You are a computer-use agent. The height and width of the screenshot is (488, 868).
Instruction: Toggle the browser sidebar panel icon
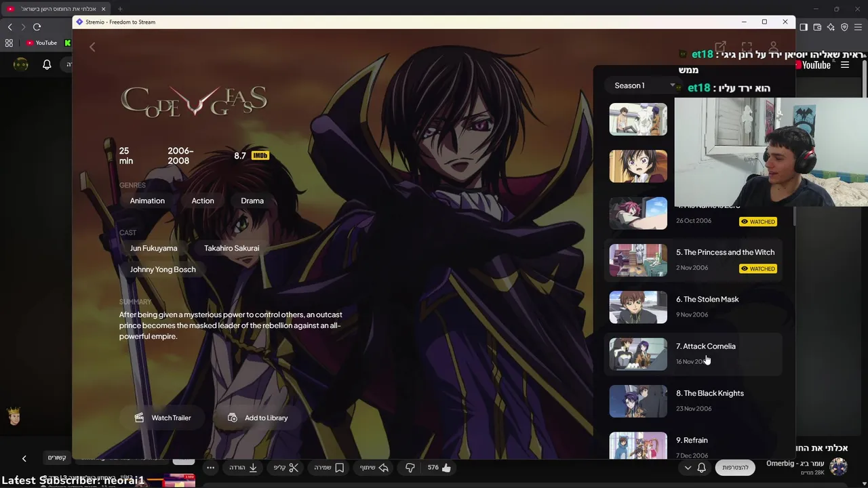pos(804,27)
